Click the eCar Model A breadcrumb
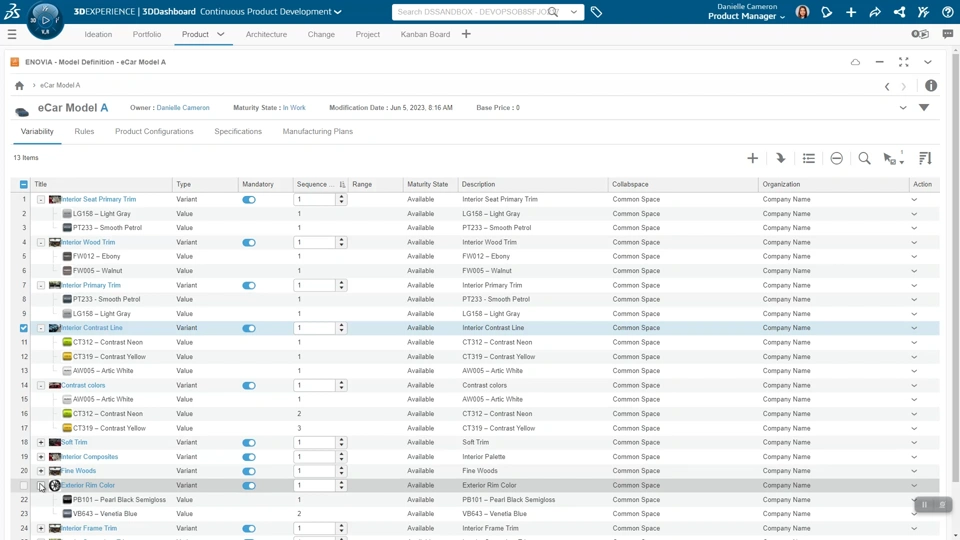Viewport: 960px width, 540px height. [60, 85]
